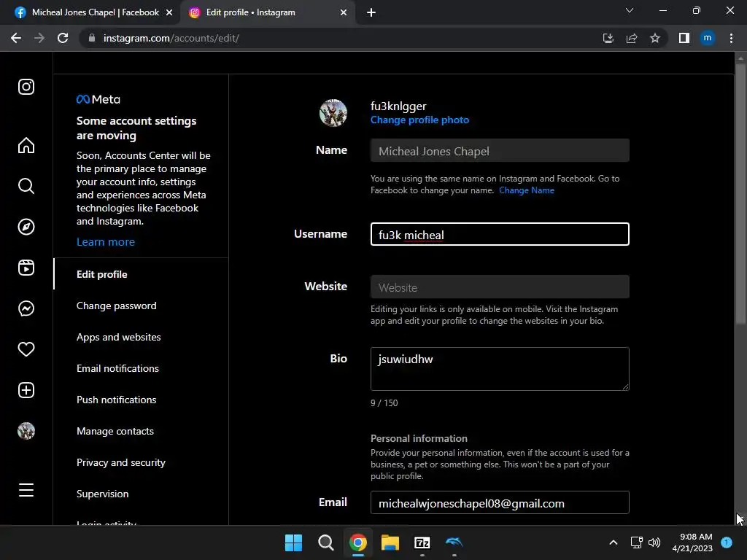Click Change Name link
This screenshot has width=747, height=560.
tap(527, 190)
